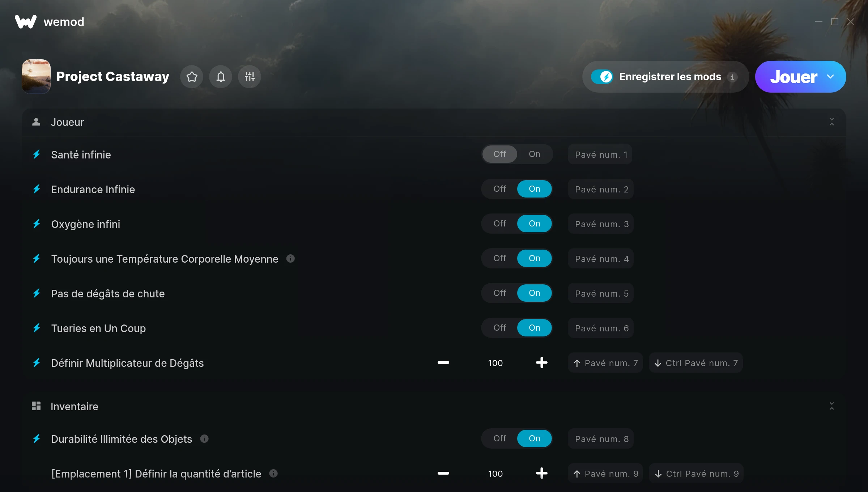Launch the game with Jouer
The width and height of the screenshot is (868, 492).
tap(793, 77)
